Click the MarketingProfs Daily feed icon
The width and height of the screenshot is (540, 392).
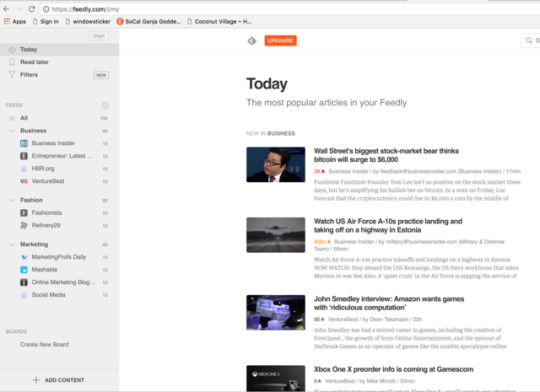pyautogui.click(x=24, y=257)
